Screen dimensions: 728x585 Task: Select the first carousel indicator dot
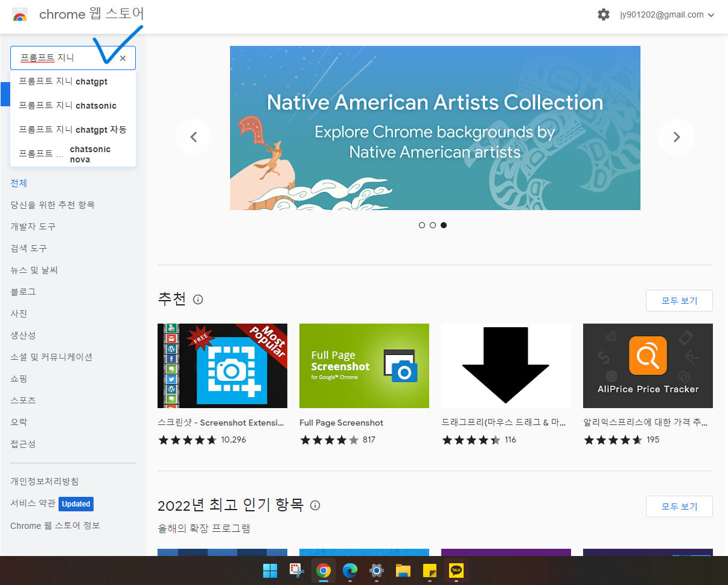[422, 225]
